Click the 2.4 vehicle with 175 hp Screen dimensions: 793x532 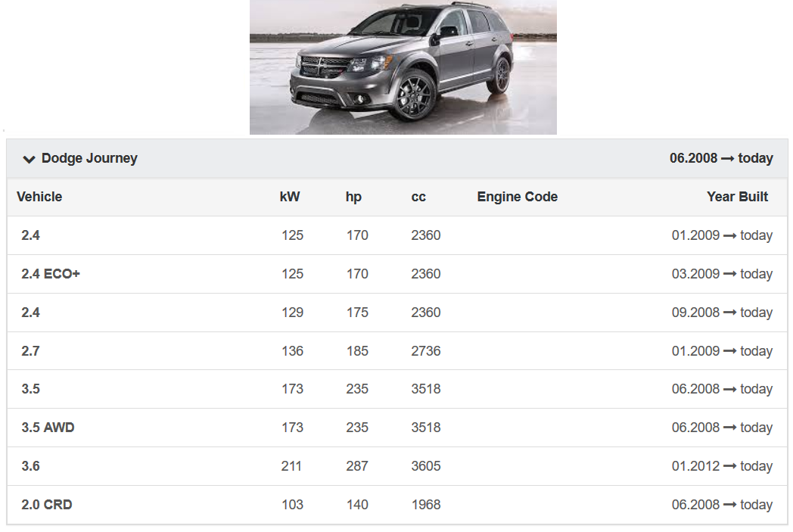tap(30, 313)
